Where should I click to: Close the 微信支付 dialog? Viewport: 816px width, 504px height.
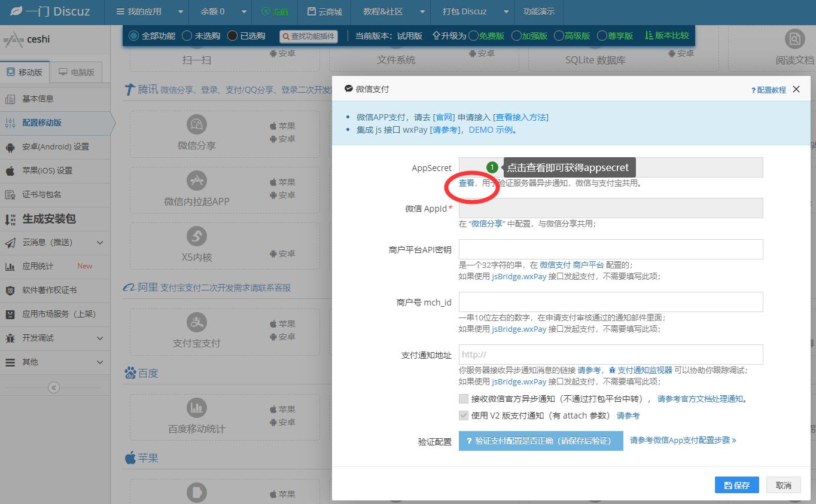pyautogui.click(x=796, y=89)
